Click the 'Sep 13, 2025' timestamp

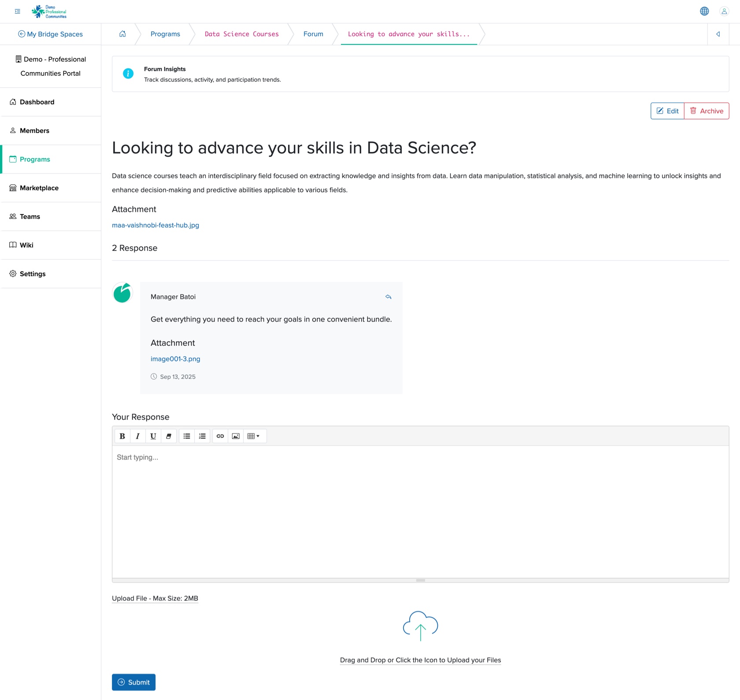(178, 377)
